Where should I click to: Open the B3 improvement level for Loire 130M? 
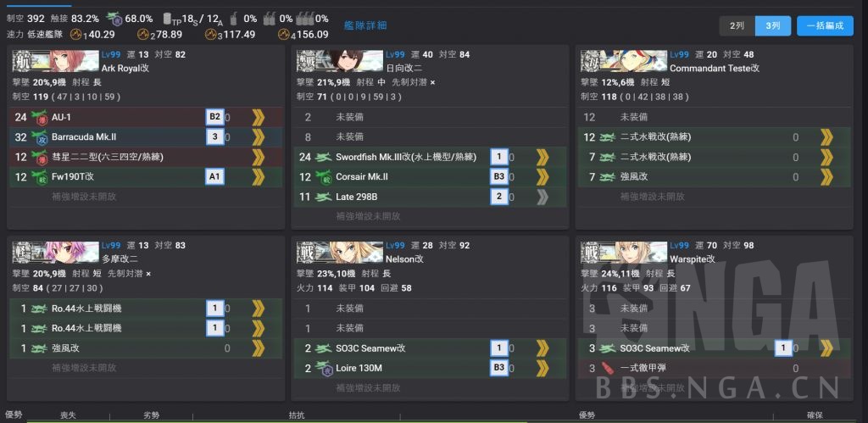pos(500,368)
